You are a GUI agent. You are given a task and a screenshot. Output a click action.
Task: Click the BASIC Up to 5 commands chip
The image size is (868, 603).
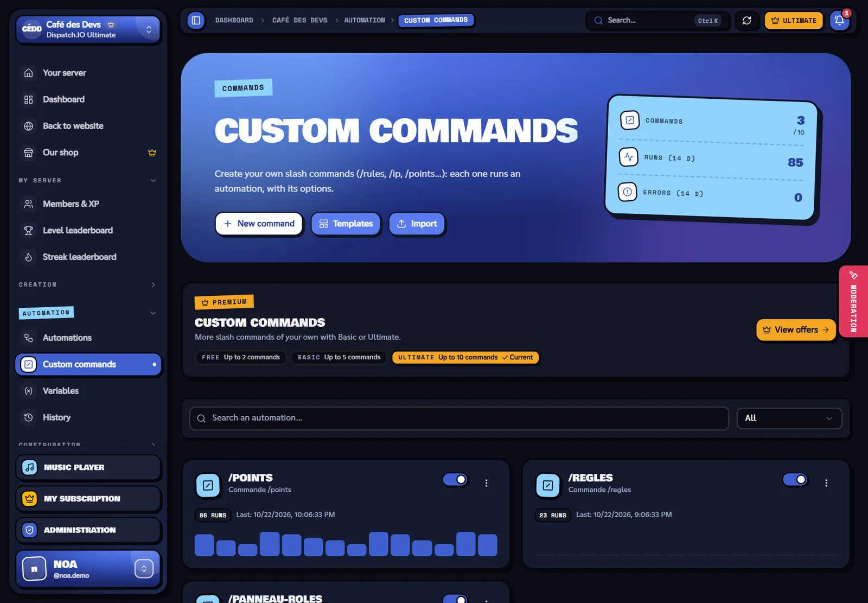339,357
